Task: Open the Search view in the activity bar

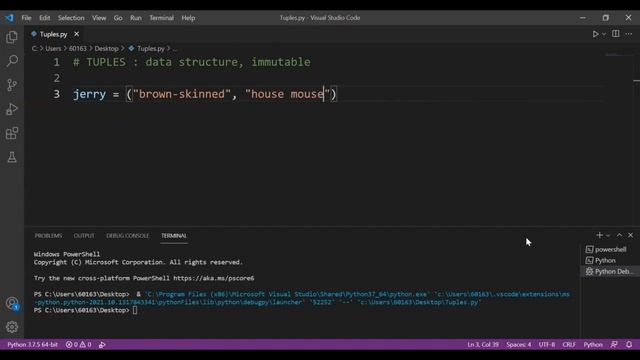Action: pyautogui.click(x=12, y=61)
